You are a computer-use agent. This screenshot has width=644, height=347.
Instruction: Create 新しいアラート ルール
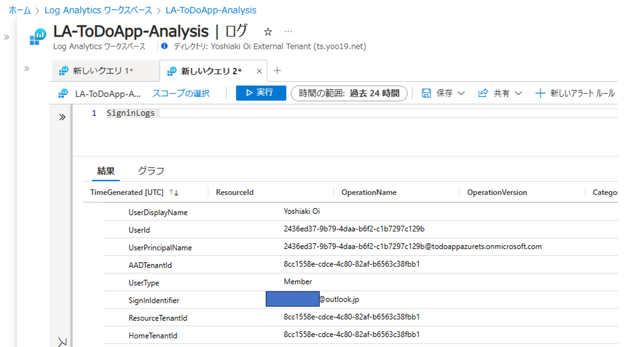[x=575, y=93]
